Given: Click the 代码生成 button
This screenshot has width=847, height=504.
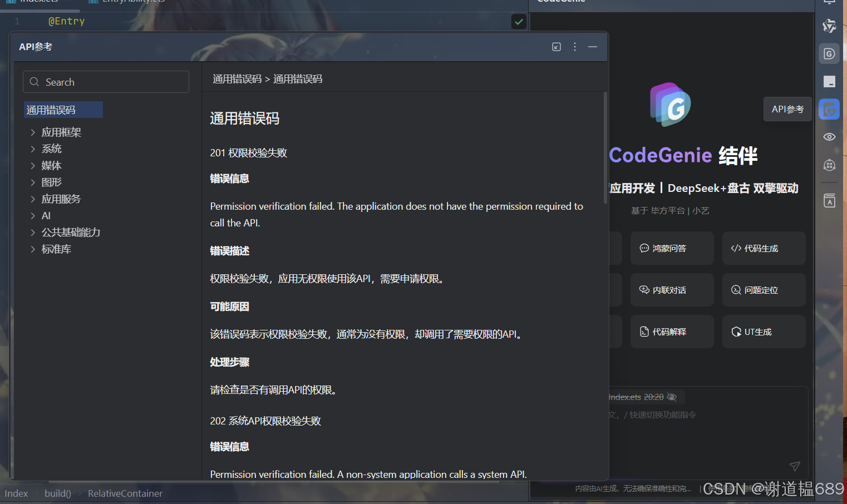Looking at the screenshot, I should click(764, 248).
